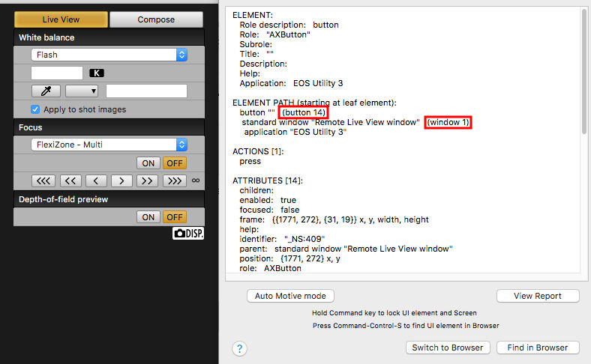591x364 pixels.
Task: Click the Focus section header
Action: click(x=109, y=127)
